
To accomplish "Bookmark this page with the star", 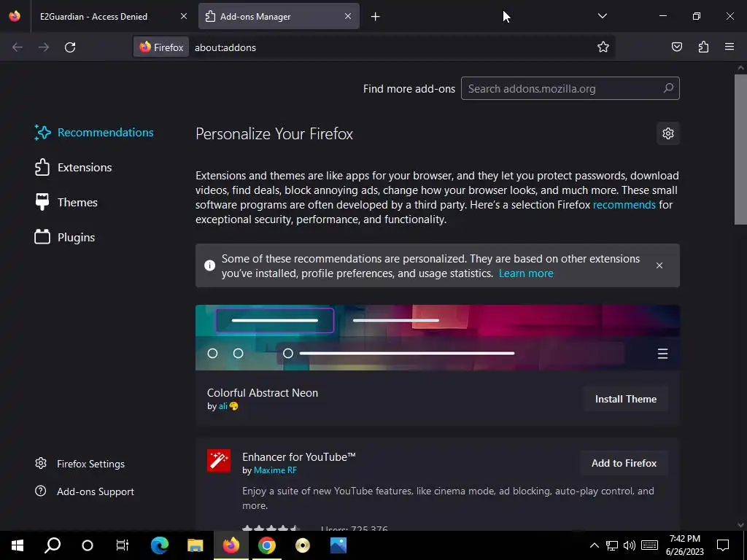I will click(x=603, y=47).
